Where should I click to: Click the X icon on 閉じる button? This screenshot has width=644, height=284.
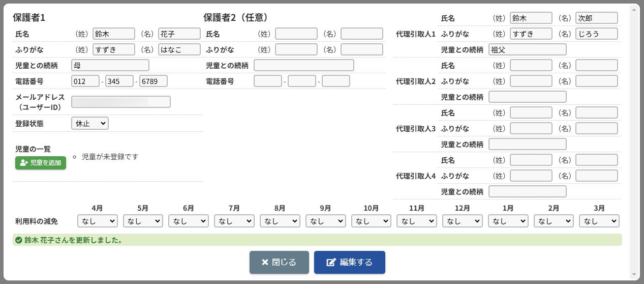coord(265,263)
